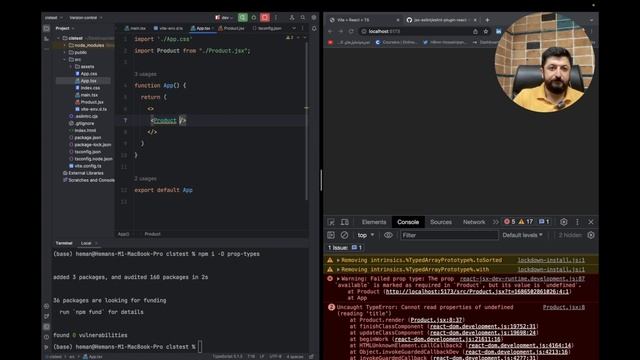Click the Product tag in the code editor
This screenshot has height=360, width=640.
(165, 120)
